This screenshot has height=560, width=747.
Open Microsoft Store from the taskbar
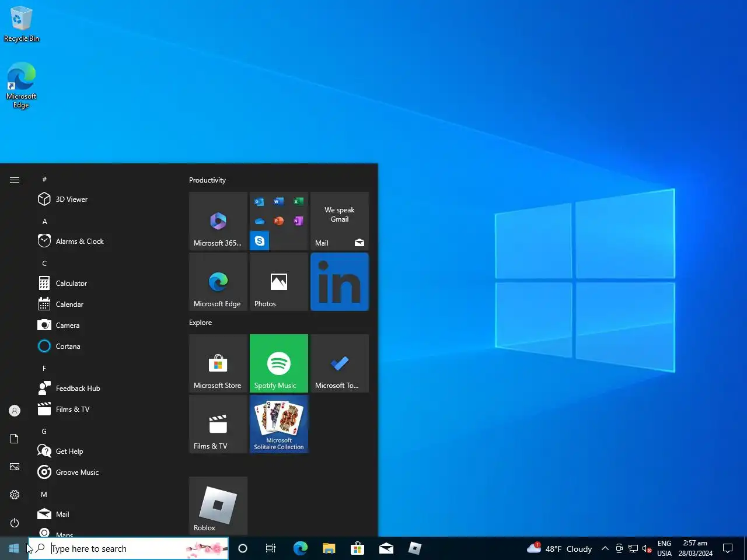tap(357, 548)
